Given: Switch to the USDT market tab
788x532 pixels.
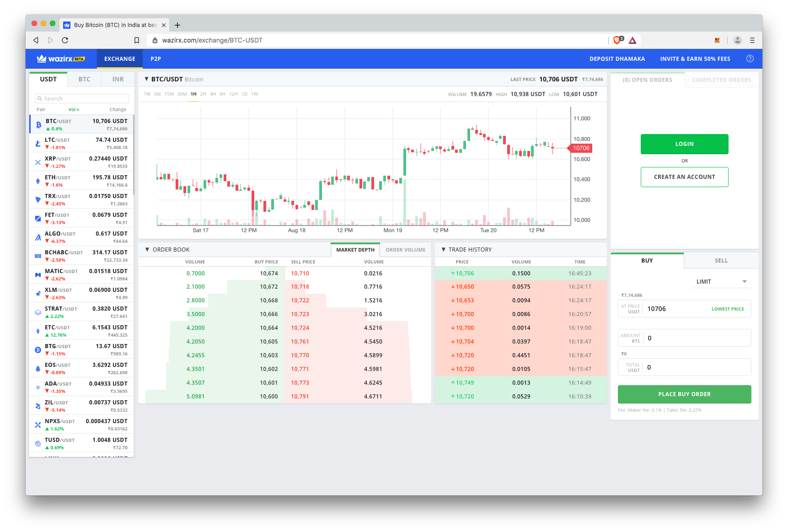Looking at the screenshot, I should point(48,79).
